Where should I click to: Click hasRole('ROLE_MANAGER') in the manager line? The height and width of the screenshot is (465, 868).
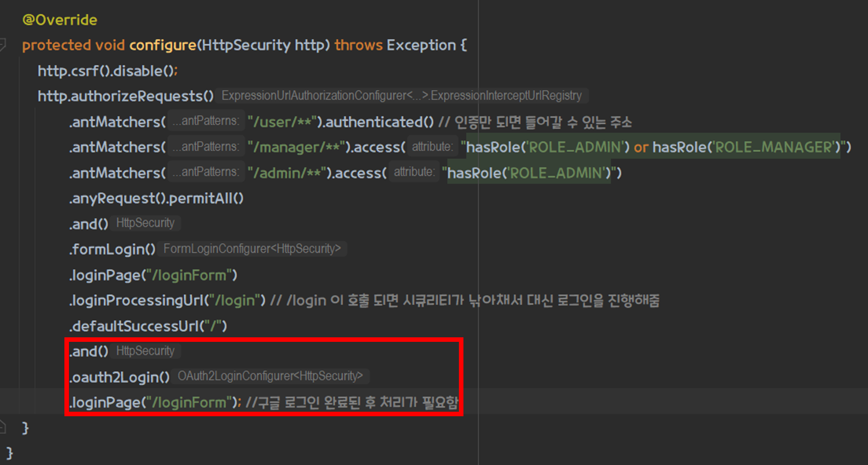(747, 147)
